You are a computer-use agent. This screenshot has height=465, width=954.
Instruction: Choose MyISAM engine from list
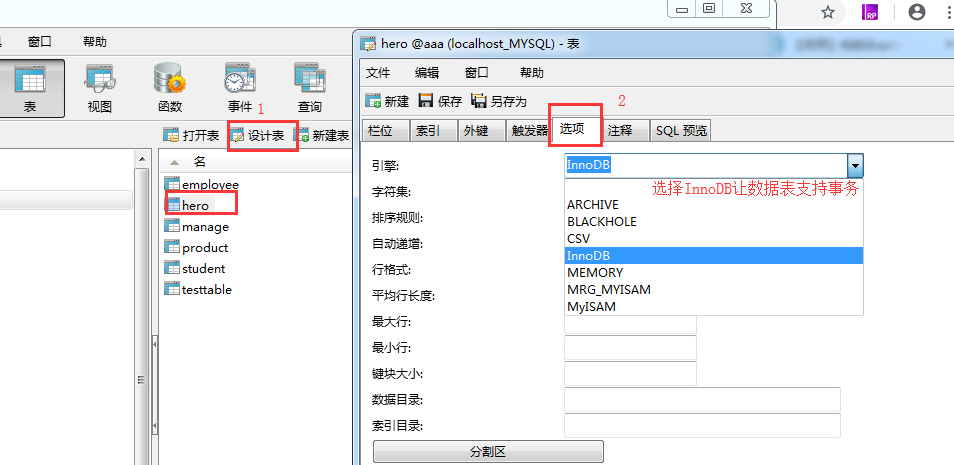point(714,307)
